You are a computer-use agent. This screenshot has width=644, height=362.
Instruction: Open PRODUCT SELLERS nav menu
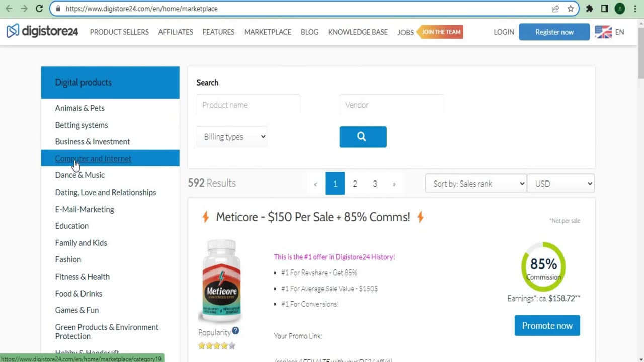119,32
